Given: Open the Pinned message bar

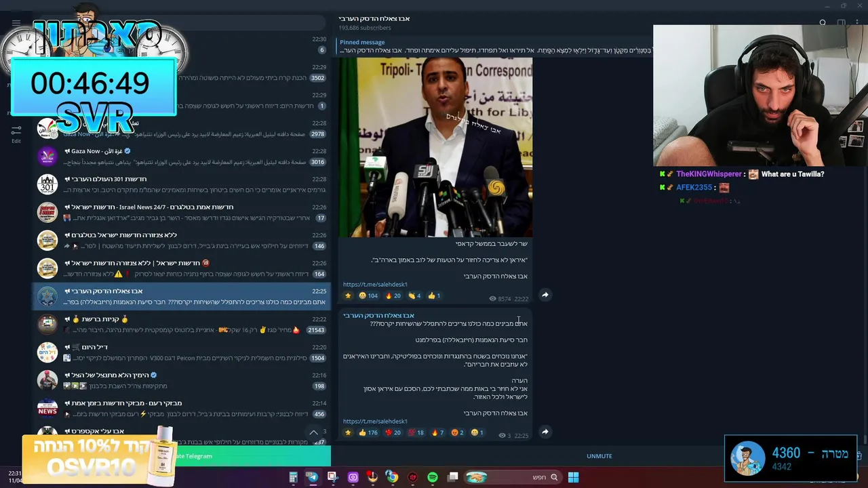Looking at the screenshot, I should [x=495, y=46].
